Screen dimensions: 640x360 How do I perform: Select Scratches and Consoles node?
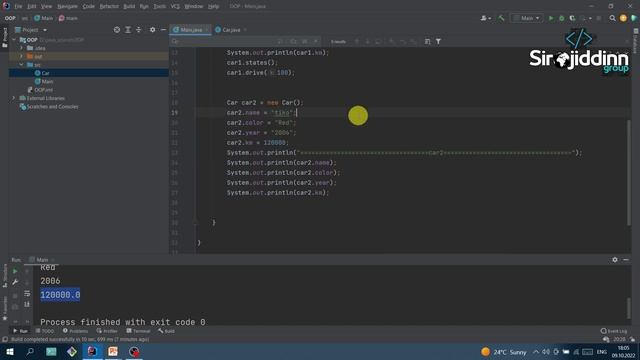(x=52, y=107)
